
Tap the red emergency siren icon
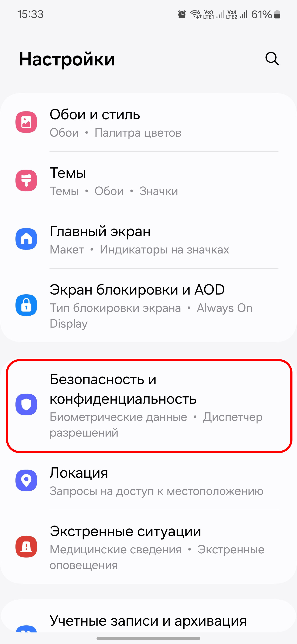(x=26, y=547)
